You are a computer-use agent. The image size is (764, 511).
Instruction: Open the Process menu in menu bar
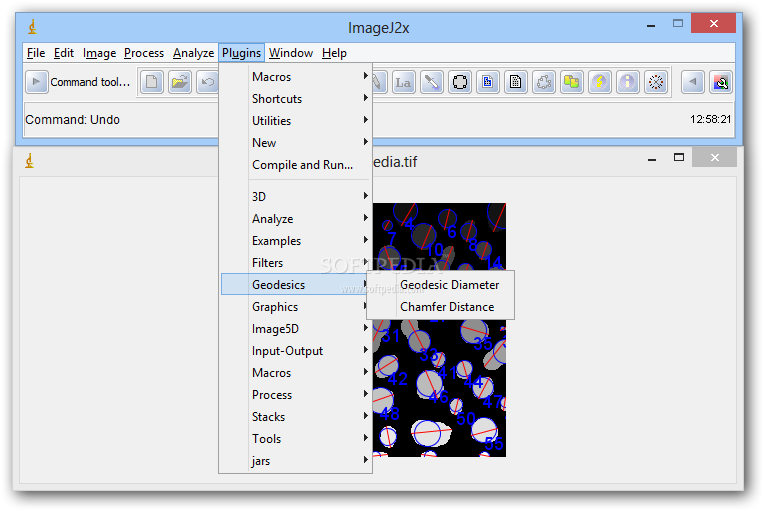(144, 53)
